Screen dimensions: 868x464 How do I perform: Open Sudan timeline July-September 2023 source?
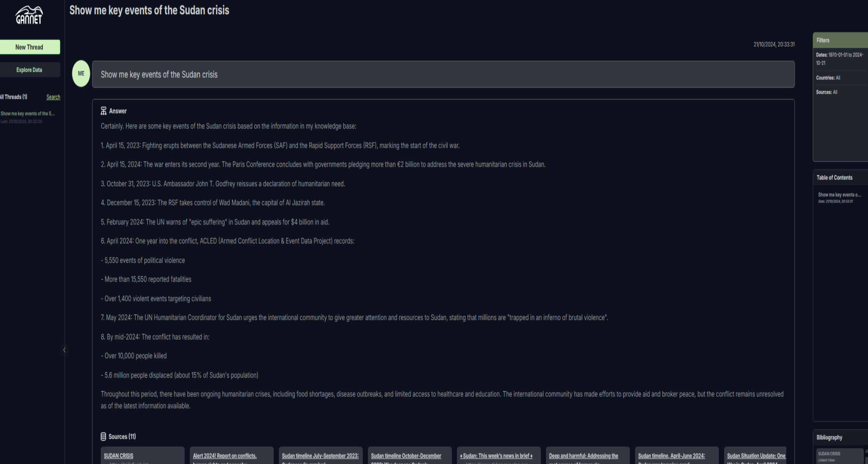(x=321, y=455)
